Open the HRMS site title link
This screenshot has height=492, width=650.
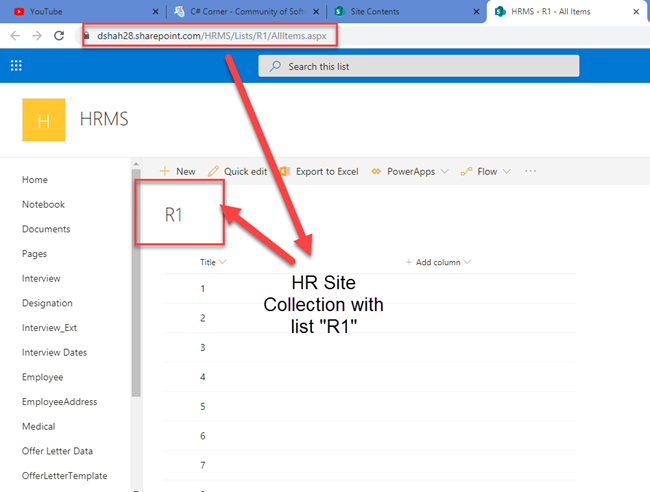coord(104,119)
